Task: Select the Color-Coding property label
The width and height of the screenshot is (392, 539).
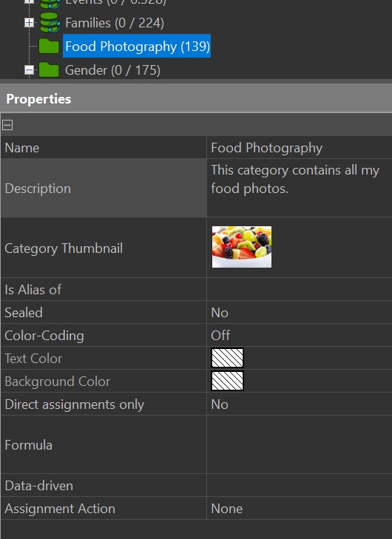Action: pyautogui.click(x=44, y=336)
